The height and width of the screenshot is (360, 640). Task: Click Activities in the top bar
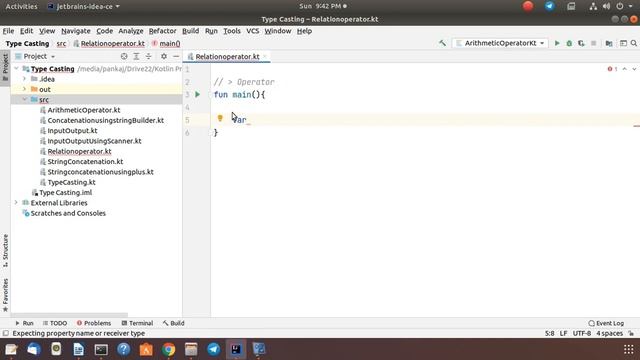(x=21, y=6)
